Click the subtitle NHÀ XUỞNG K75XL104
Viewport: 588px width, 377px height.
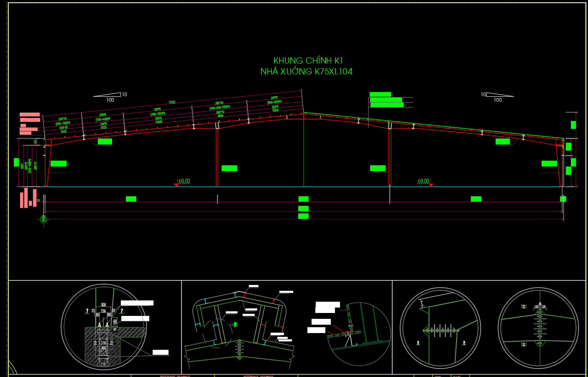[306, 72]
